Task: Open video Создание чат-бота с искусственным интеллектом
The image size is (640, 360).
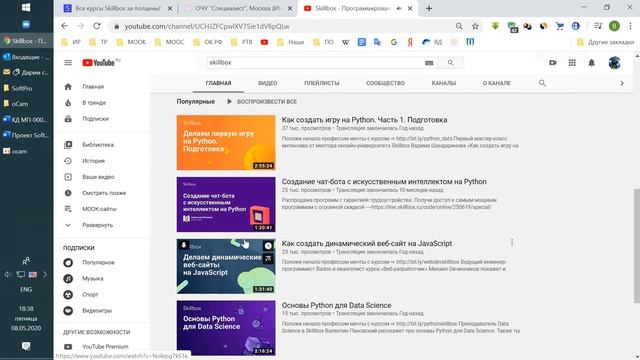Action: 384,182
